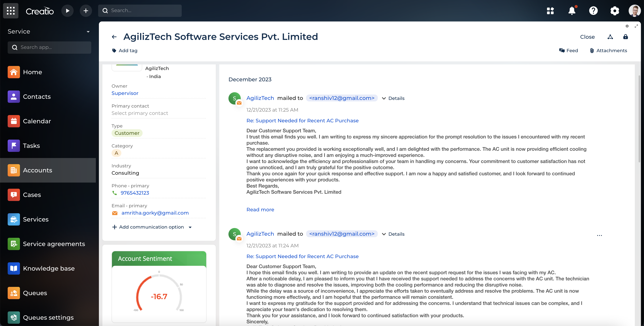Open three-dots menu on 11:24 AM email
Viewport: 644px width, 326px height.
coord(599,235)
